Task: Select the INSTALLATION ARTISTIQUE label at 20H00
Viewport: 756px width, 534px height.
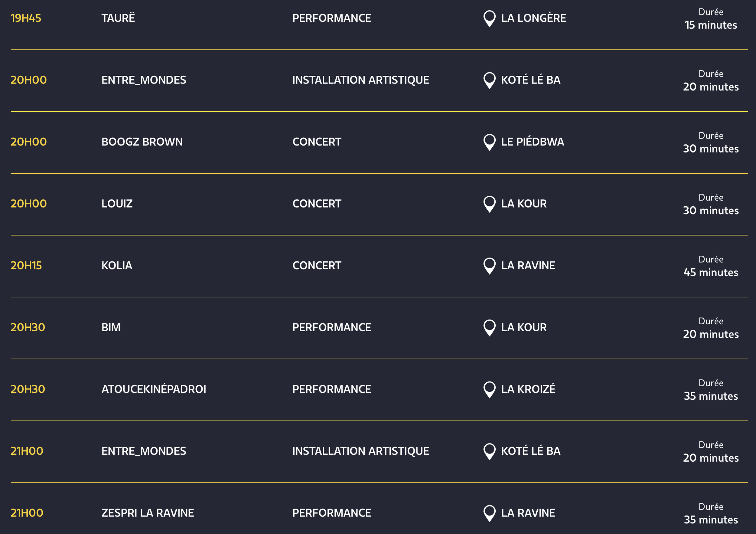Action: (360, 80)
